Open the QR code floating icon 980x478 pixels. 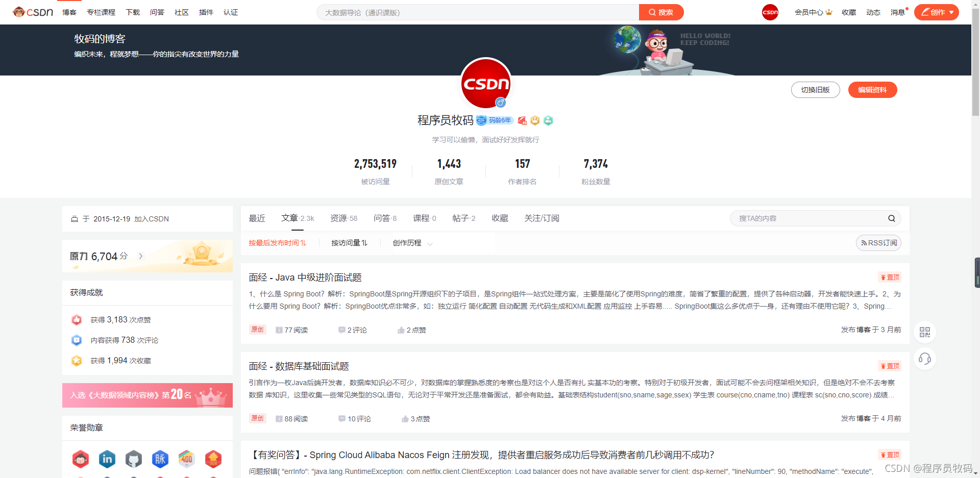point(925,332)
